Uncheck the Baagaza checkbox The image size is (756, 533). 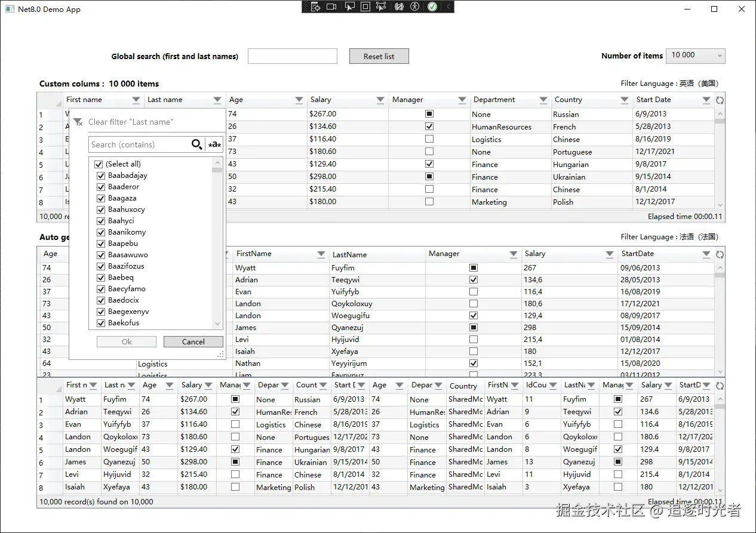click(101, 198)
